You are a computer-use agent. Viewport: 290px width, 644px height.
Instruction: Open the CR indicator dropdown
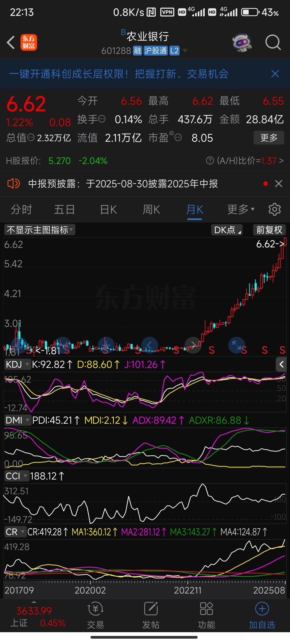15,532
